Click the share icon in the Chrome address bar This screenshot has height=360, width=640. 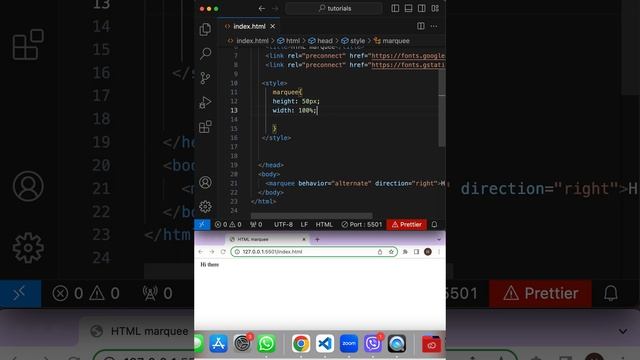point(380,252)
